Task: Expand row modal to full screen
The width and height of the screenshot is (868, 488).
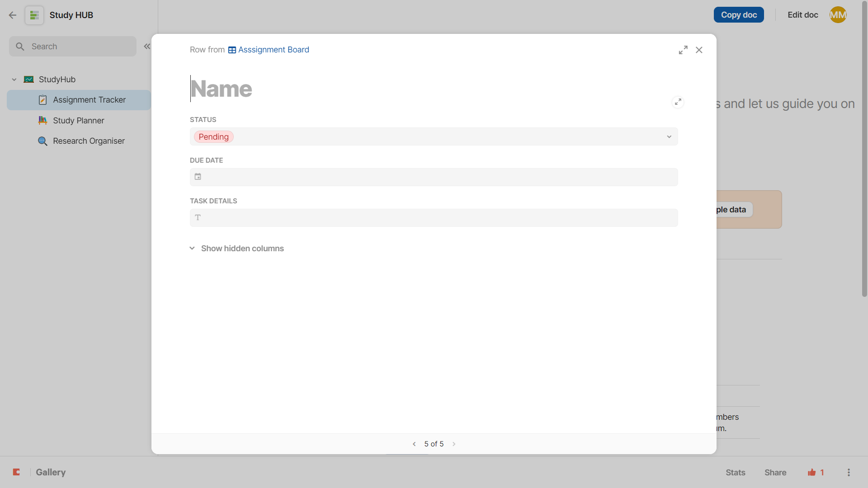Action: click(x=683, y=50)
